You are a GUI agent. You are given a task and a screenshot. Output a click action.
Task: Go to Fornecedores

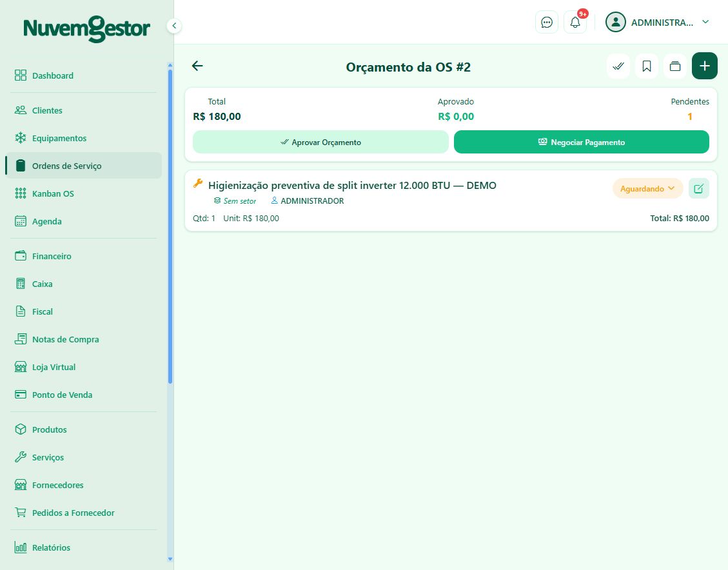tap(84, 485)
